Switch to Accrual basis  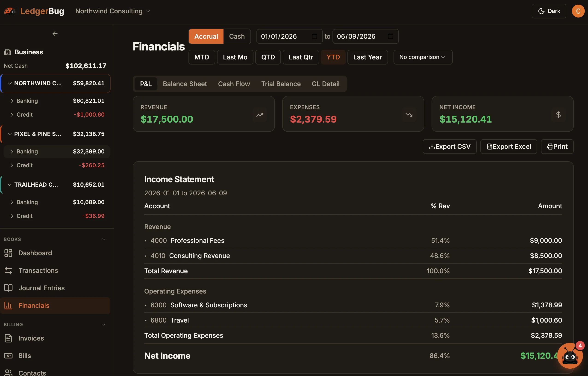click(206, 36)
